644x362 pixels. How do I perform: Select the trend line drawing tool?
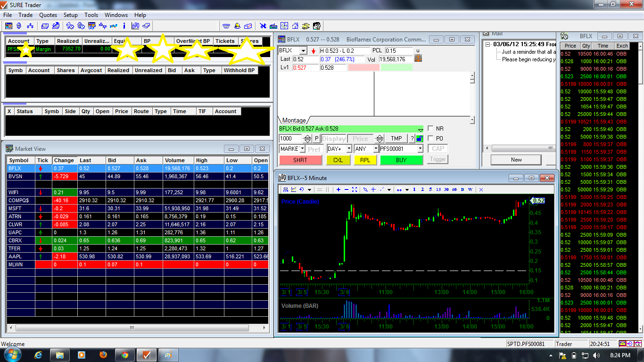pos(381,189)
